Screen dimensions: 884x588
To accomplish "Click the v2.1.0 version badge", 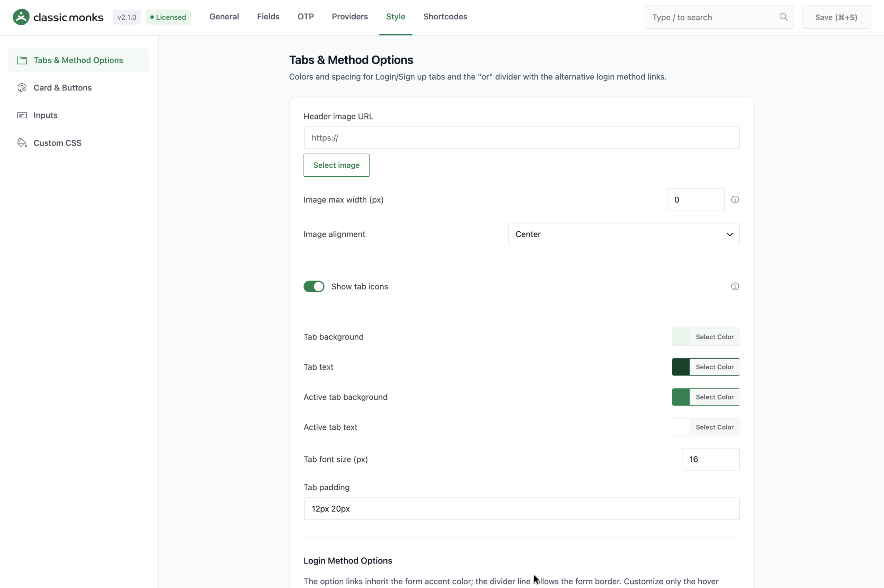I will [x=127, y=17].
